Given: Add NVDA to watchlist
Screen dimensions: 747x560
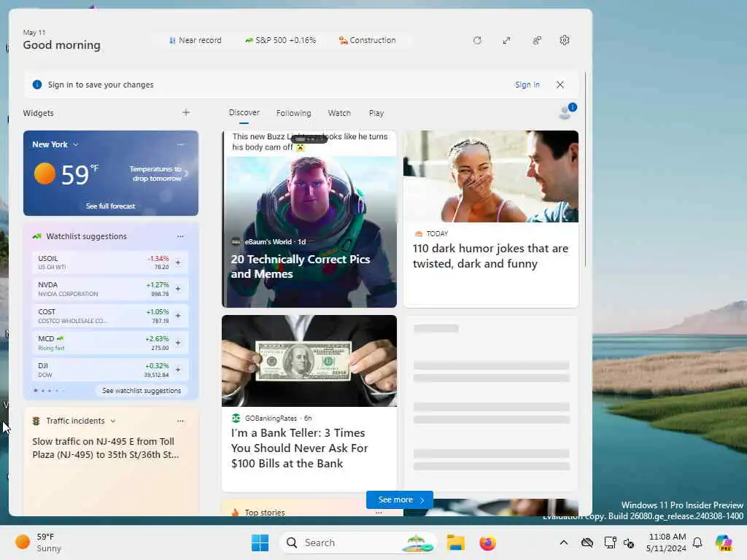Looking at the screenshot, I should click(178, 289).
